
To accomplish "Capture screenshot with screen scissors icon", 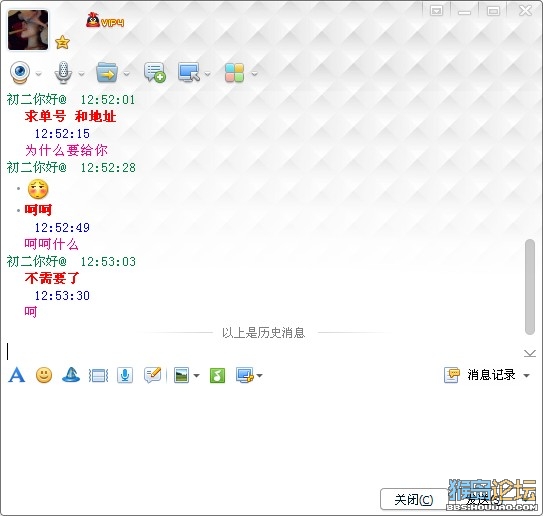I will pos(245,375).
